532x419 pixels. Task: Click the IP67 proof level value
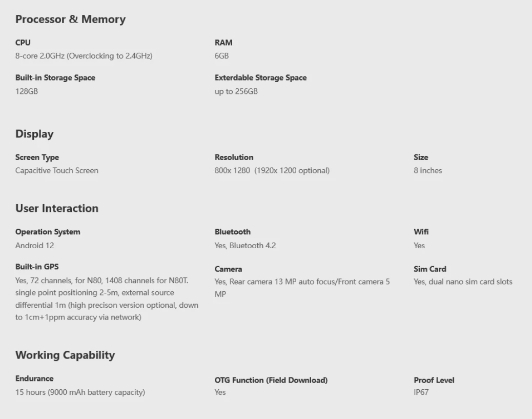tap(421, 392)
